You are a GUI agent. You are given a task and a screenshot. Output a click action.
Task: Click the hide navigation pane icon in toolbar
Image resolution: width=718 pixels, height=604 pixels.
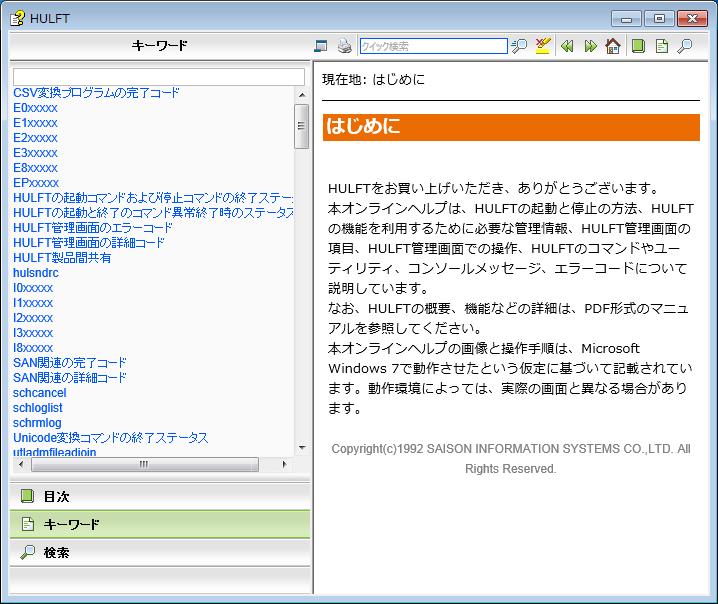click(x=321, y=46)
